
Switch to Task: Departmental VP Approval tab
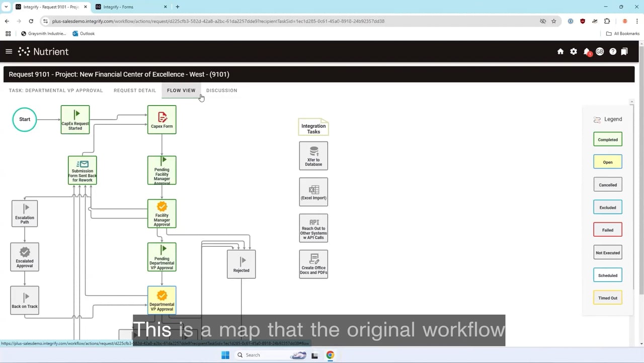[56, 91]
